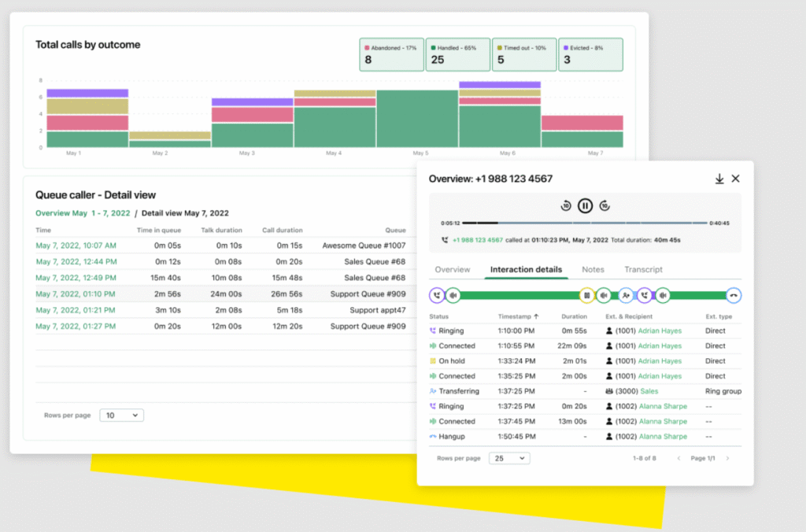This screenshot has width=806, height=532.
Task: Open the Overview May 1 - 7, 2022 link
Action: coord(83,212)
